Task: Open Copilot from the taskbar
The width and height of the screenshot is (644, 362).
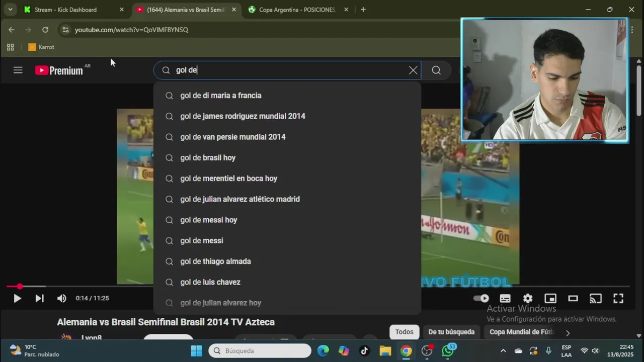Action: click(344, 351)
